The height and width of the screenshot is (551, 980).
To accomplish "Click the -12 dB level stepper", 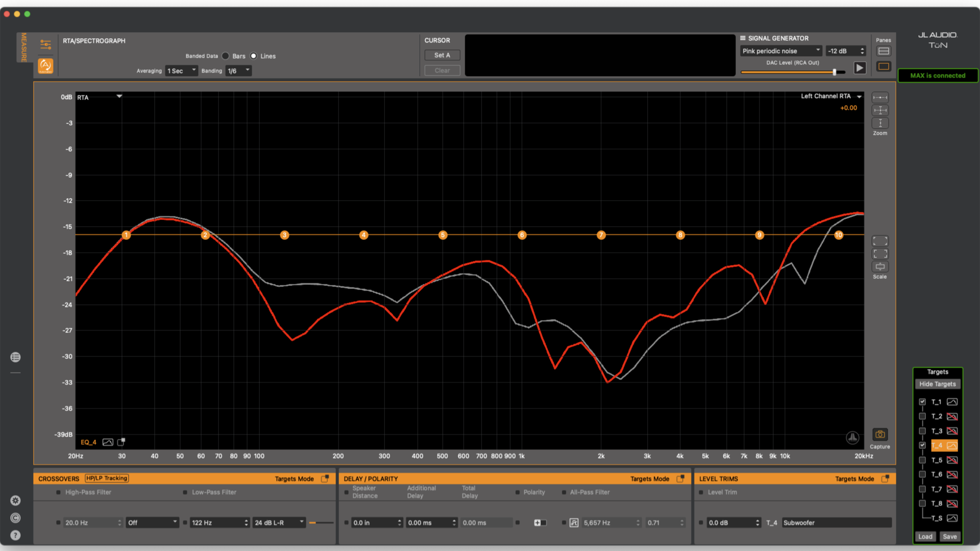I will (x=862, y=51).
